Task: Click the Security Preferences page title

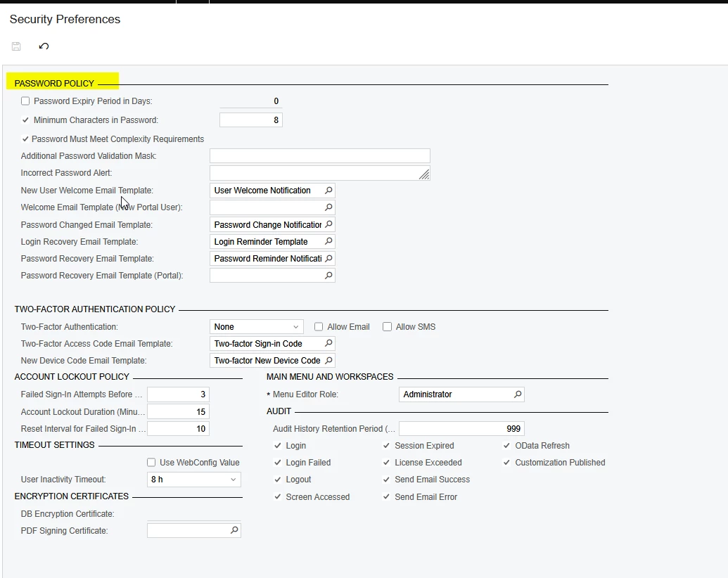Action: [x=65, y=19]
